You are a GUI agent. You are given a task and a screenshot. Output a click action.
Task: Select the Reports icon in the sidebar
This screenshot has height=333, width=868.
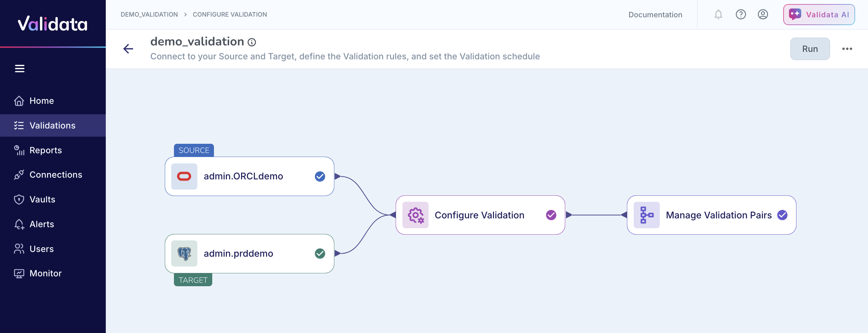click(19, 150)
